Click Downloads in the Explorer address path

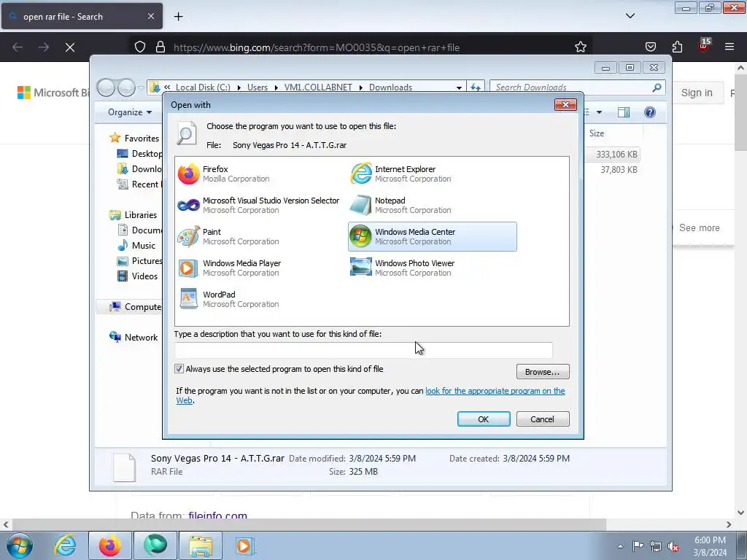point(391,87)
